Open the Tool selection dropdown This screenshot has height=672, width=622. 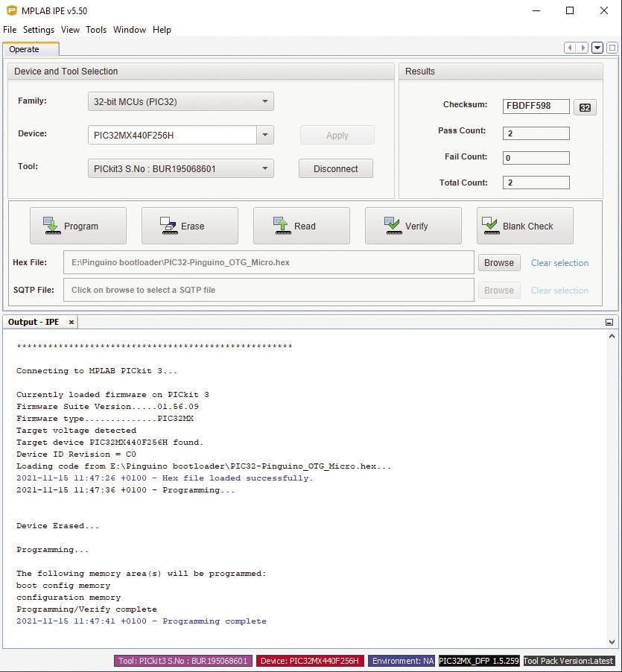pyautogui.click(x=181, y=168)
